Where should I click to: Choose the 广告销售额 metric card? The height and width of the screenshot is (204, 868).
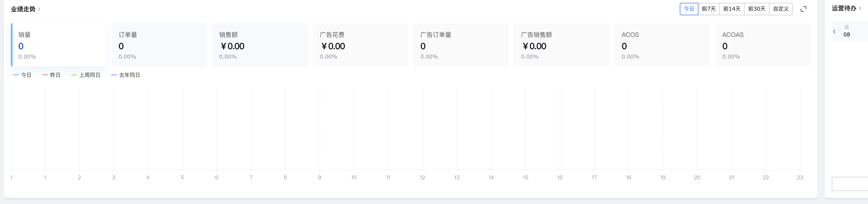click(x=561, y=45)
